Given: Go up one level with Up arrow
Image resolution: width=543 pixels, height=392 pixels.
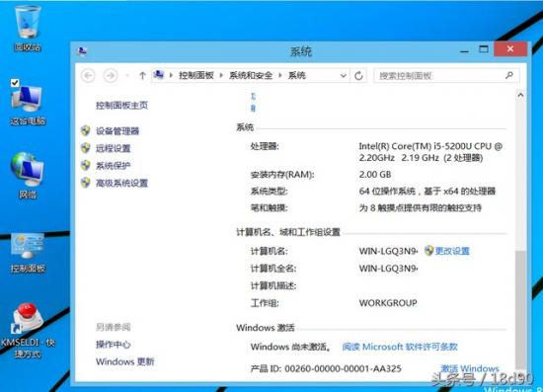Looking at the screenshot, I should [x=142, y=75].
